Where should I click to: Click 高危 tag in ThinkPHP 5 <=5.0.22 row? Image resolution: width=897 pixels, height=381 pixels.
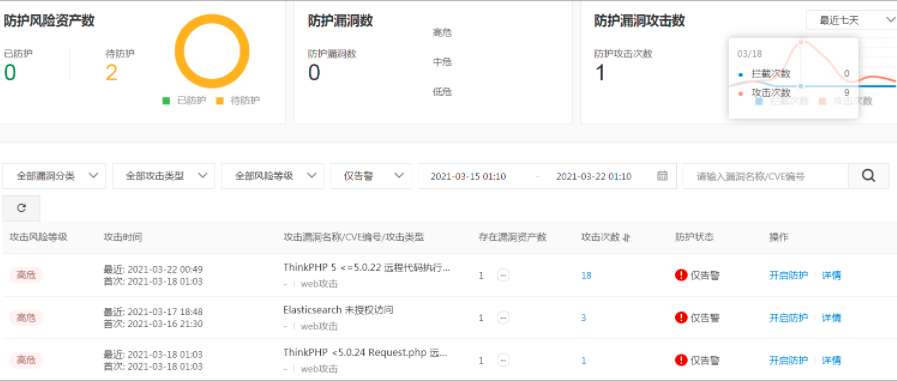pyautogui.click(x=26, y=275)
